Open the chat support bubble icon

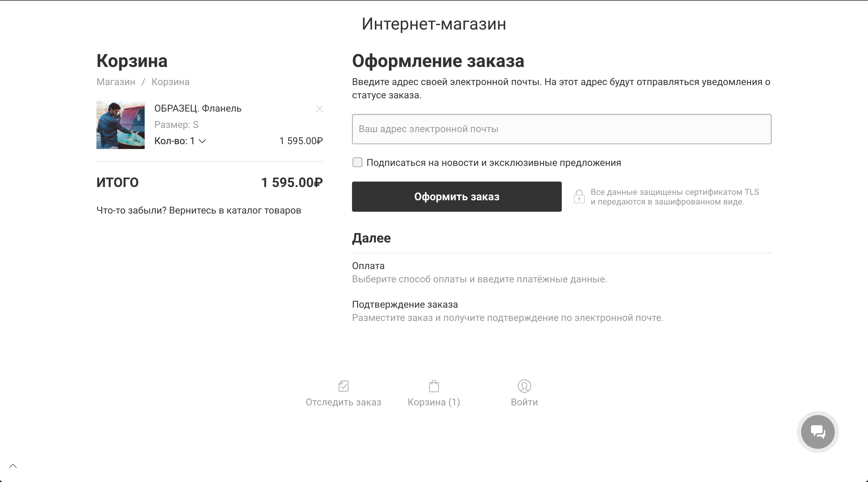tap(817, 432)
